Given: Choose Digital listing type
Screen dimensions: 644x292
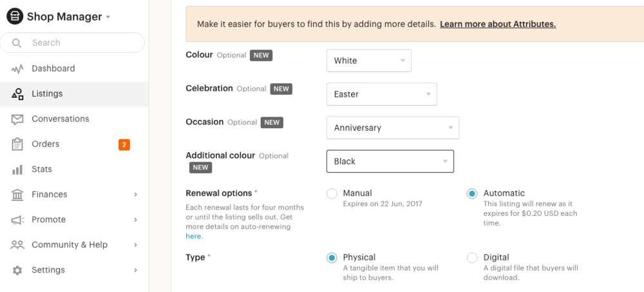Looking at the screenshot, I should click(x=472, y=258).
